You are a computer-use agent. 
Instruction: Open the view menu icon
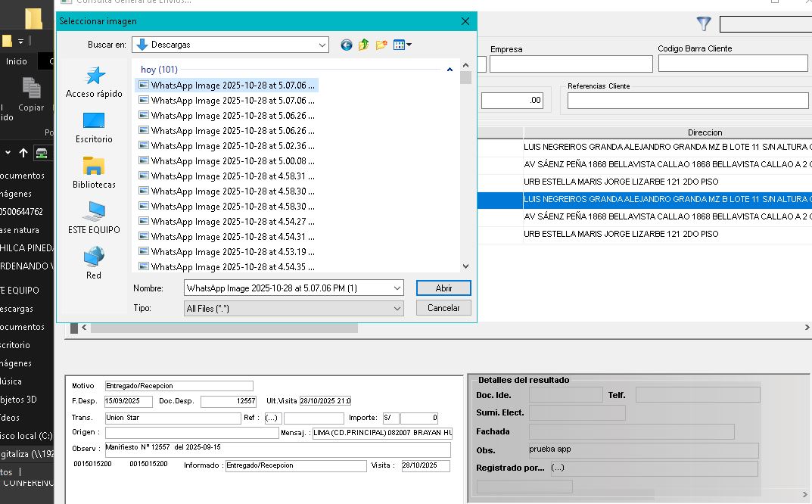[x=402, y=45]
